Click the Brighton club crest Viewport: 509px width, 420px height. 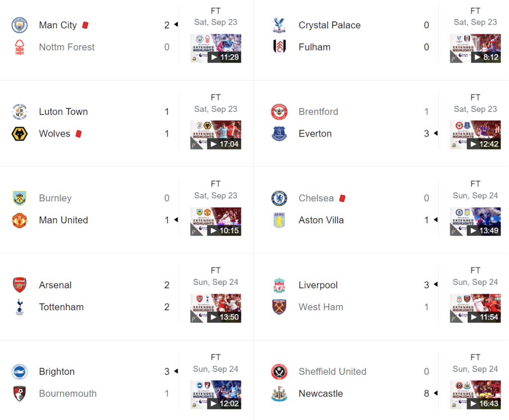click(19, 372)
